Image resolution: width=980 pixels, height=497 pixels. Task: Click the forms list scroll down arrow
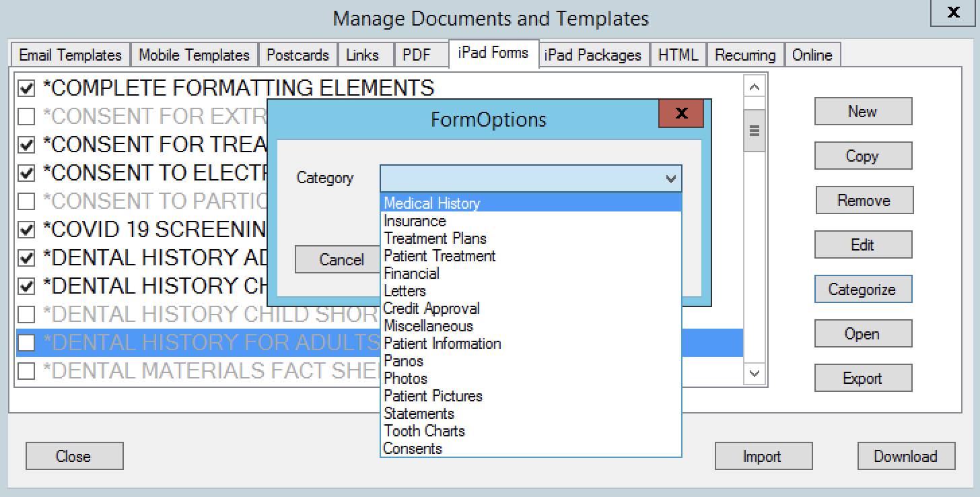click(x=754, y=373)
